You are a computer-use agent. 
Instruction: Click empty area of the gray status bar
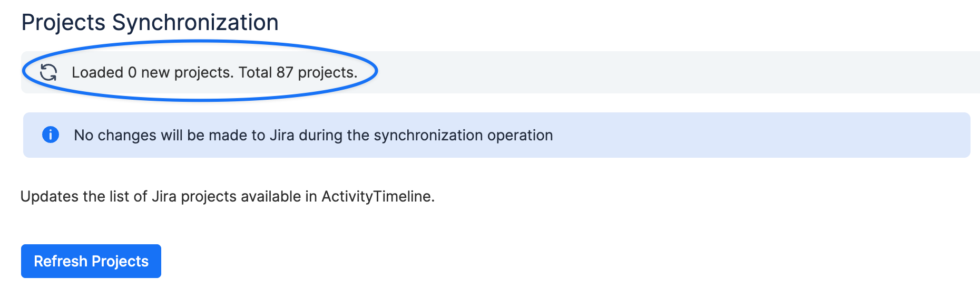click(x=674, y=72)
